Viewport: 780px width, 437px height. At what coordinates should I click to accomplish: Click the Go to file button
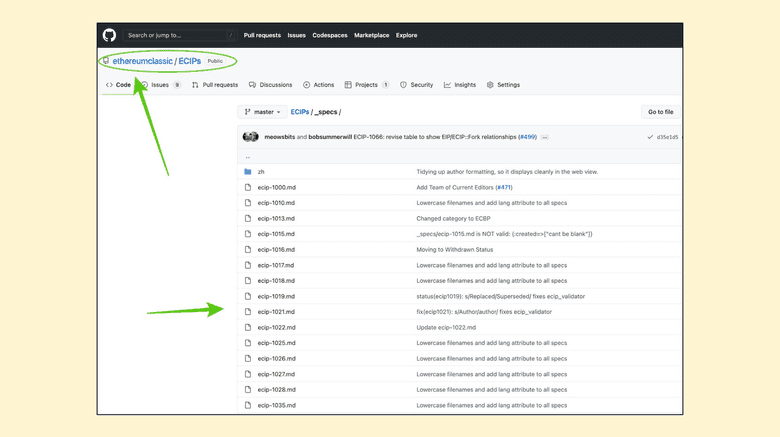click(660, 112)
